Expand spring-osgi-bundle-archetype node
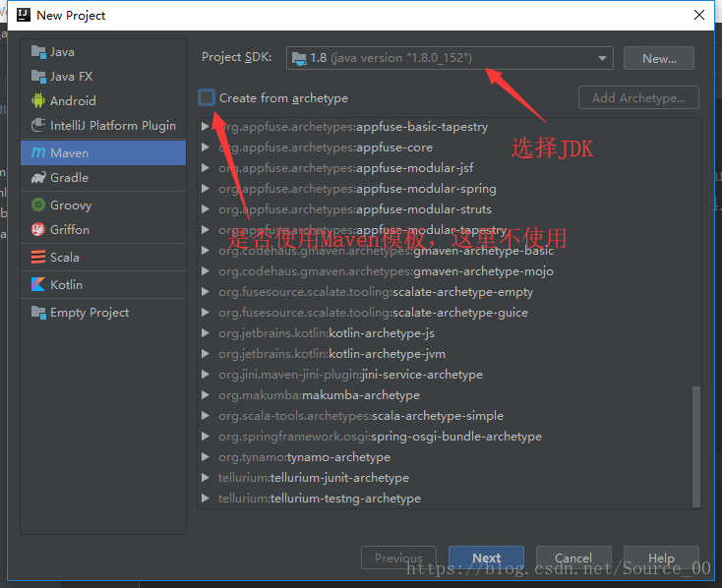Screen dimensions: 722x588 tap(206, 437)
